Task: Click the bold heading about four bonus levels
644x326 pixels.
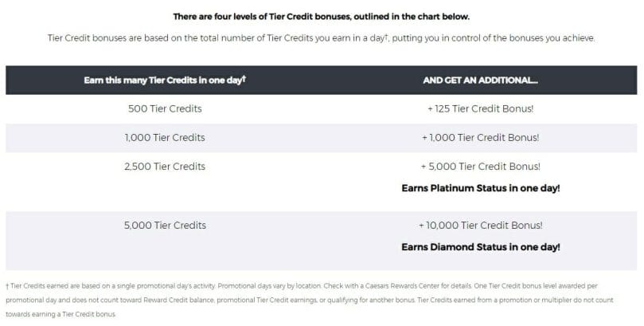Action: coord(321,16)
